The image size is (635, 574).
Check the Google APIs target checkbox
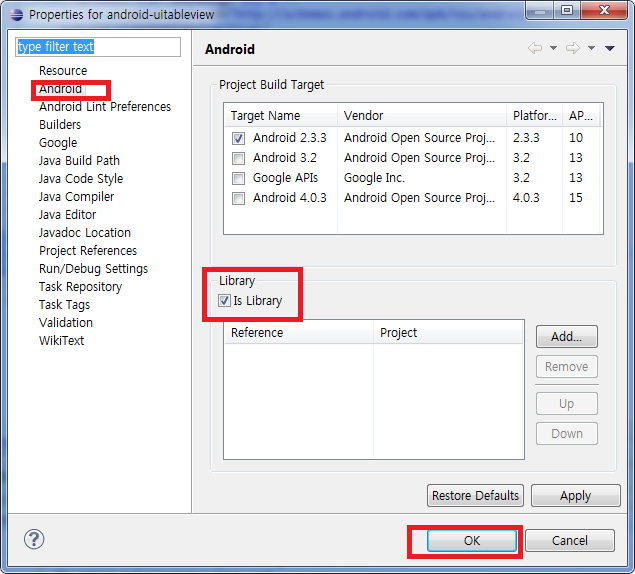tap(238, 178)
